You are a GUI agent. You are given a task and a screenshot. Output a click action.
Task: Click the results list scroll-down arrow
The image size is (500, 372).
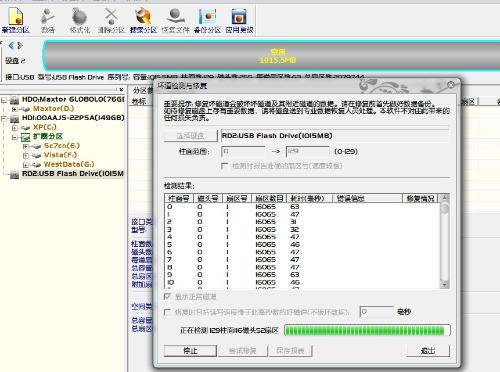(x=444, y=284)
